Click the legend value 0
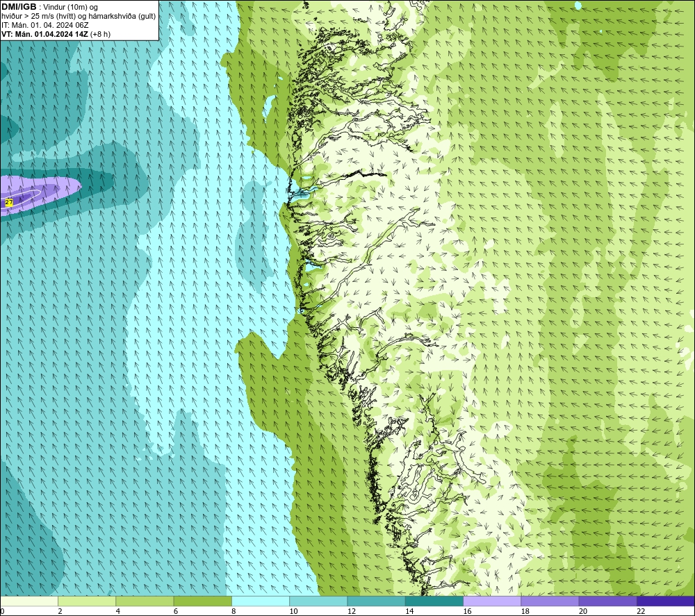This screenshot has width=695, height=616. click(x=2, y=611)
